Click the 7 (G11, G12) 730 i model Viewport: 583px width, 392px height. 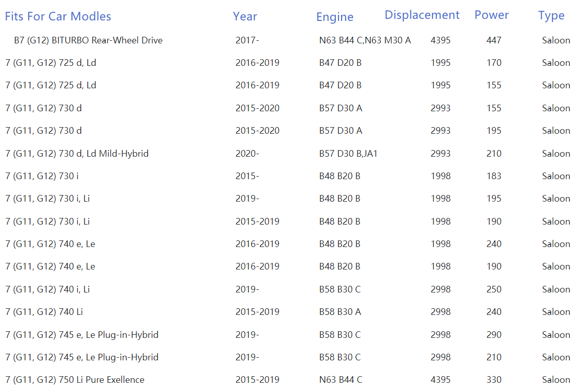pos(42,176)
